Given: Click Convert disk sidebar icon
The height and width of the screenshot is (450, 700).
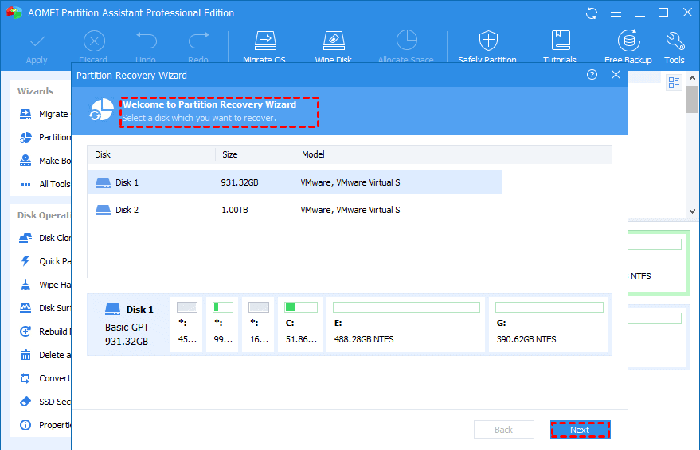Looking at the screenshot, I should [25, 379].
